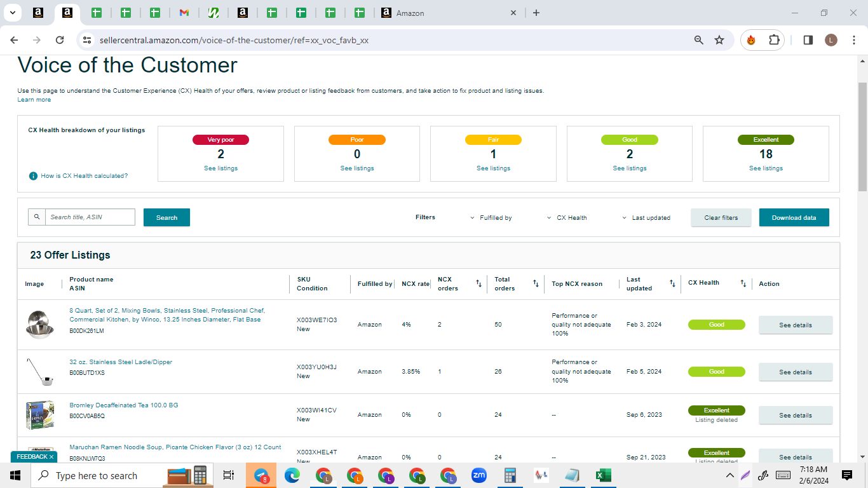
Task: See listings under Excellent
Action: pyautogui.click(x=766, y=168)
